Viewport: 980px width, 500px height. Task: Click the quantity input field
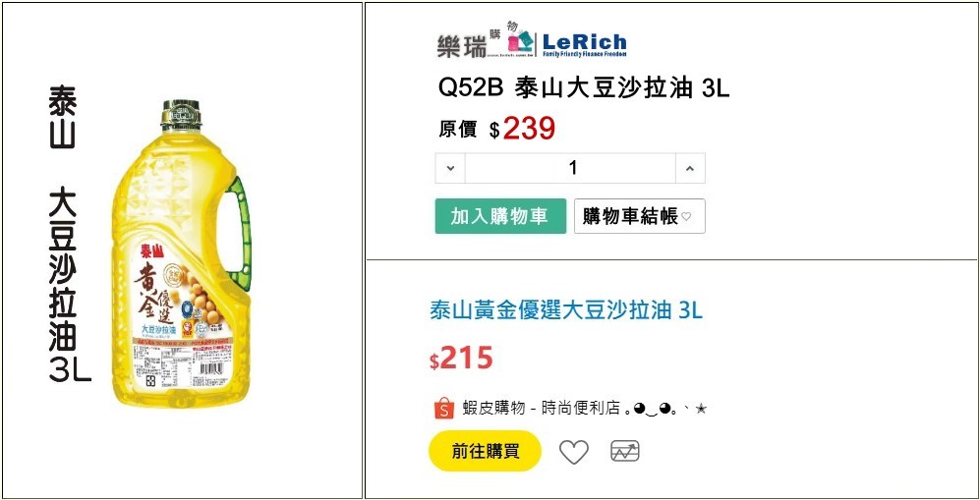tap(572, 168)
